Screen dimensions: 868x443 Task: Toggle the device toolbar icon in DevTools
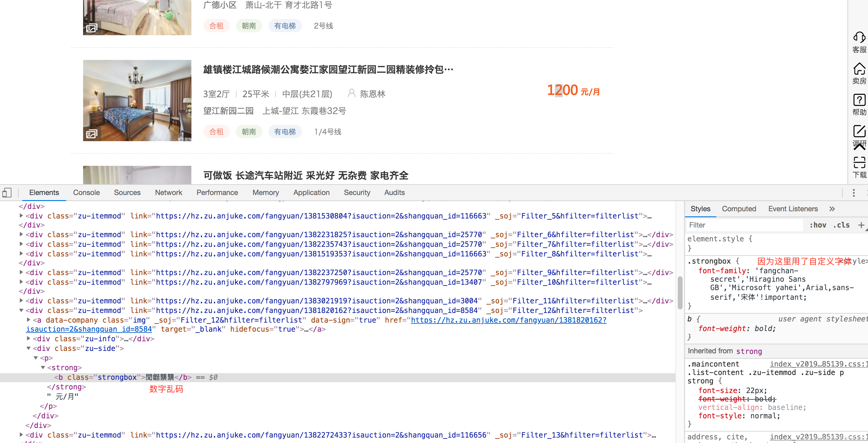[7, 193]
